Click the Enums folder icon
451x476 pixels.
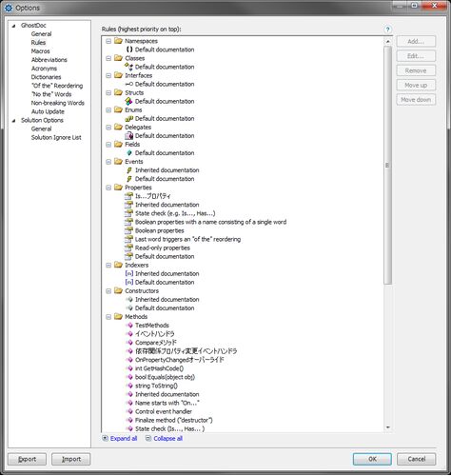click(118, 109)
